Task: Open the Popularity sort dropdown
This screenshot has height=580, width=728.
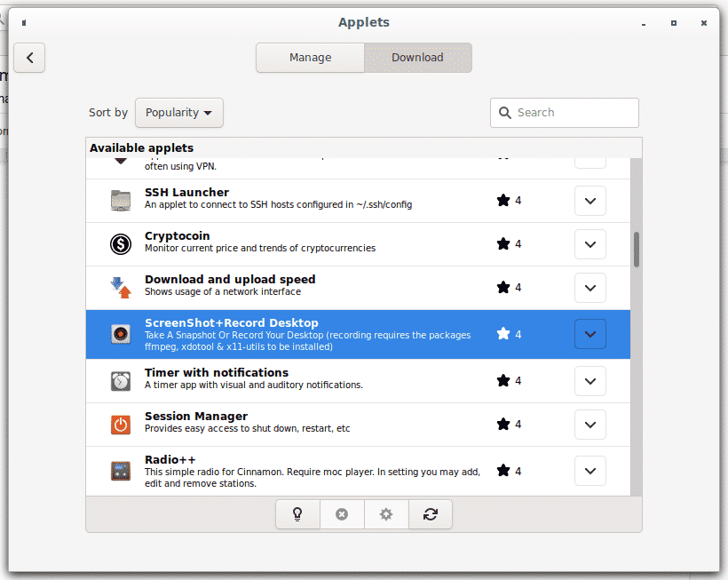Action: (178, 113)
